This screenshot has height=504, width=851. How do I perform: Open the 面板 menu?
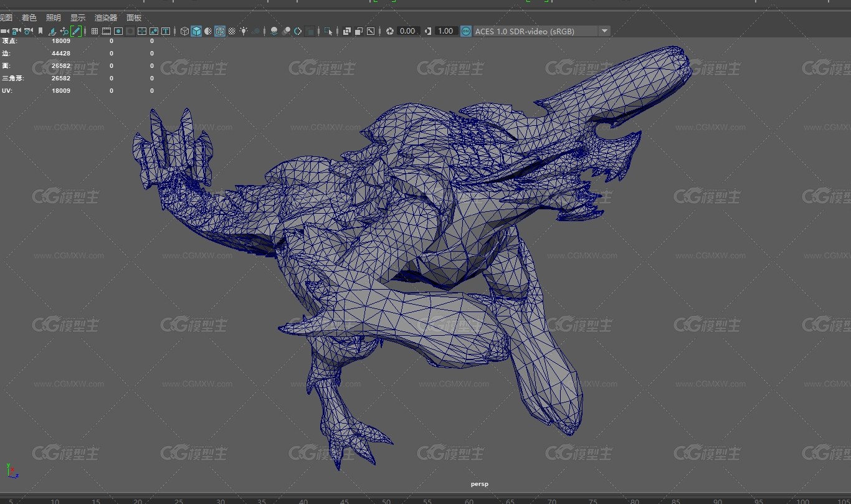point(134,18)
